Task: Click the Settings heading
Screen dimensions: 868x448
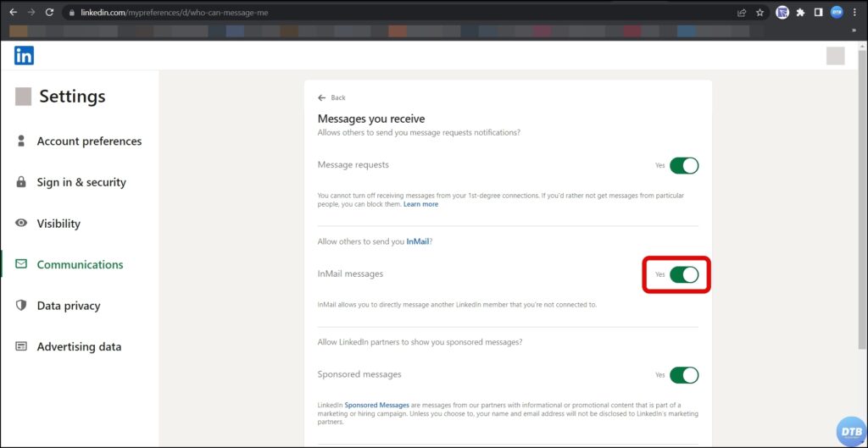Action: pyautogui.click(x=72, y=97)
